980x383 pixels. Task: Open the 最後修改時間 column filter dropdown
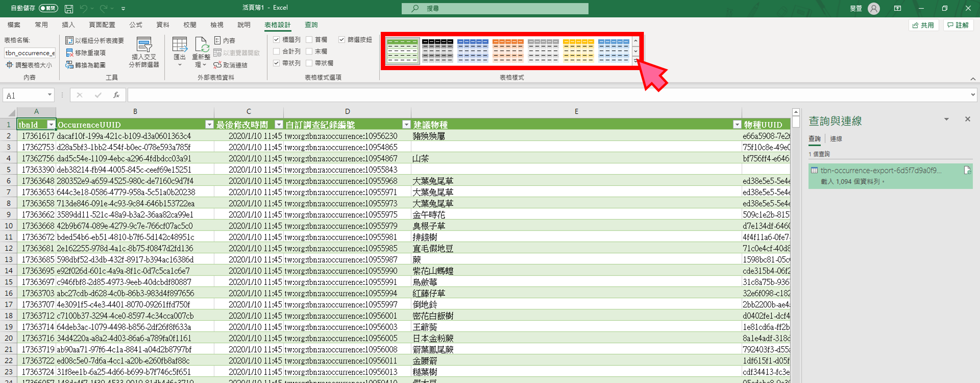279,125
